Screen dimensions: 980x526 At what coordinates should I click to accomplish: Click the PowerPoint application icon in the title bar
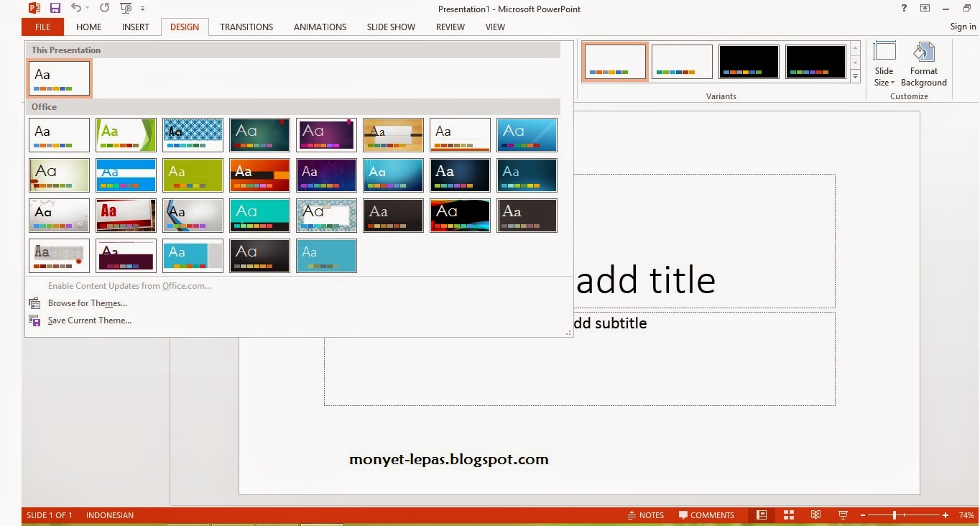point(34,9)
